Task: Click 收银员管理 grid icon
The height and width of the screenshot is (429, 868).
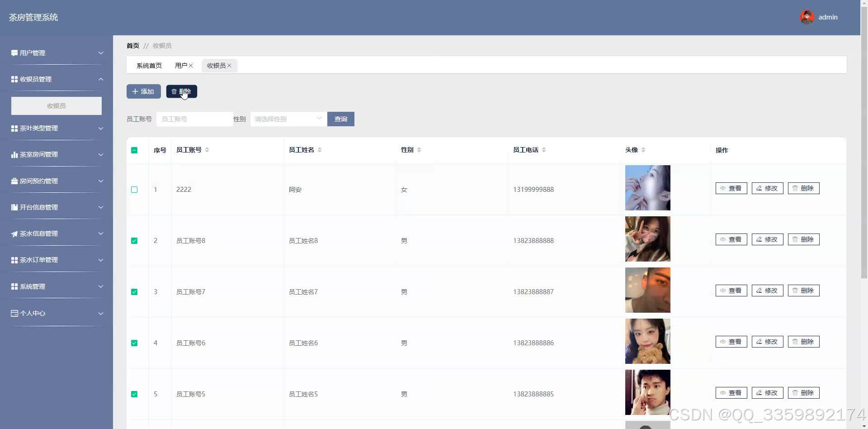Action: (x=14, y=79)
